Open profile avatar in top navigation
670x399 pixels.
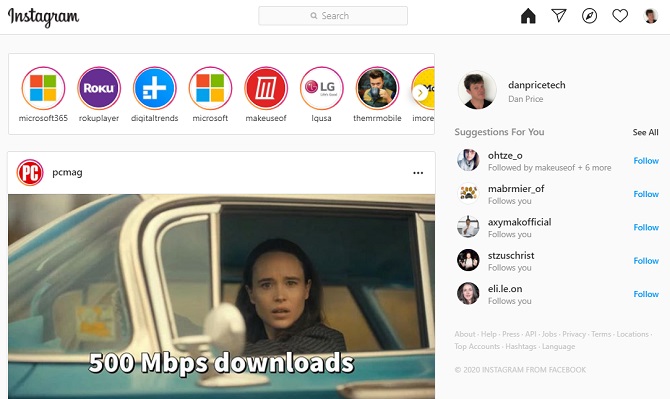(651, 16)
